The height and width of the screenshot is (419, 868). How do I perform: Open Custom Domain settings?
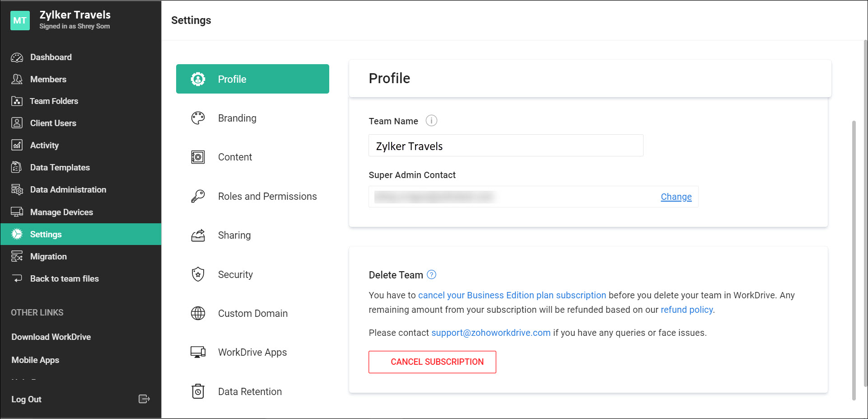[x=252, y=313]
